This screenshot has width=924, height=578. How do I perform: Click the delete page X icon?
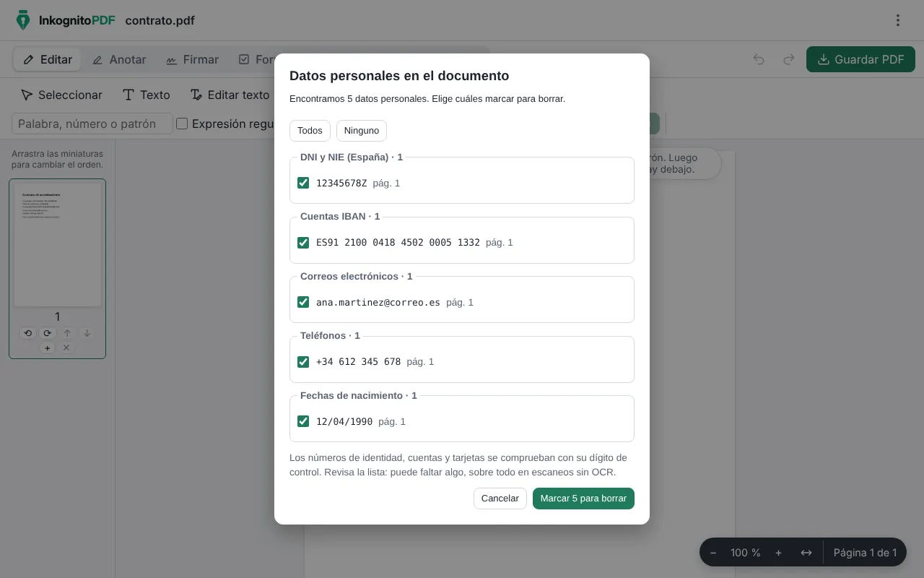[x=66, y=348]
